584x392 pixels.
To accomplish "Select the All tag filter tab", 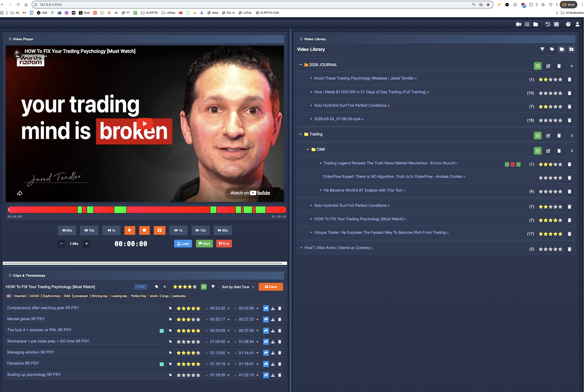I will tap(8, 296).
